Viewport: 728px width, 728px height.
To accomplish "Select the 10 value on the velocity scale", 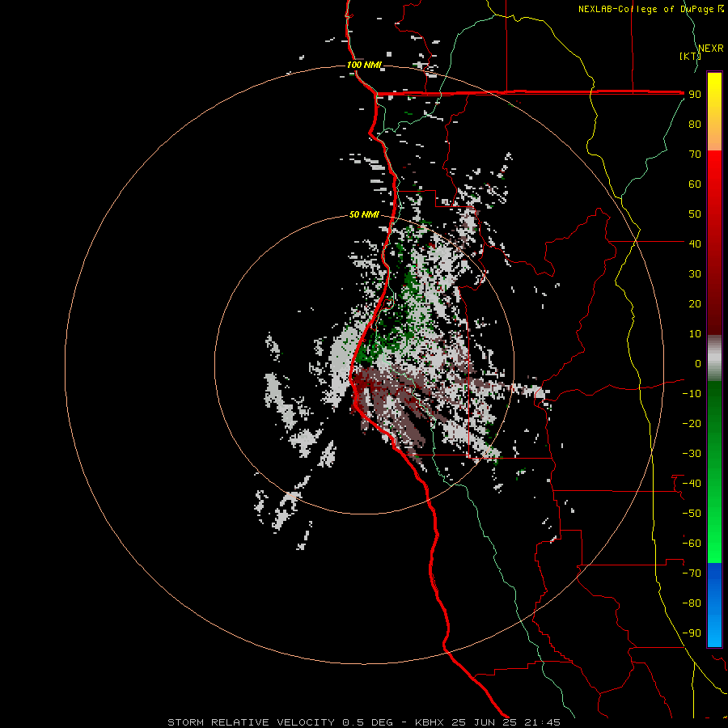I will pyautogui.click(x=695, y=334).
